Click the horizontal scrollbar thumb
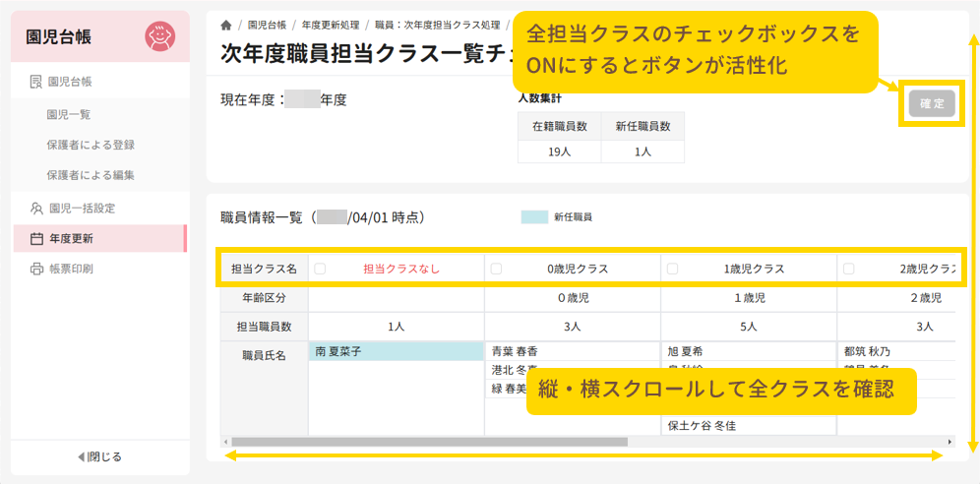This screenshot has width=980, height=484. pyautogui.click(x=429, y=442)
